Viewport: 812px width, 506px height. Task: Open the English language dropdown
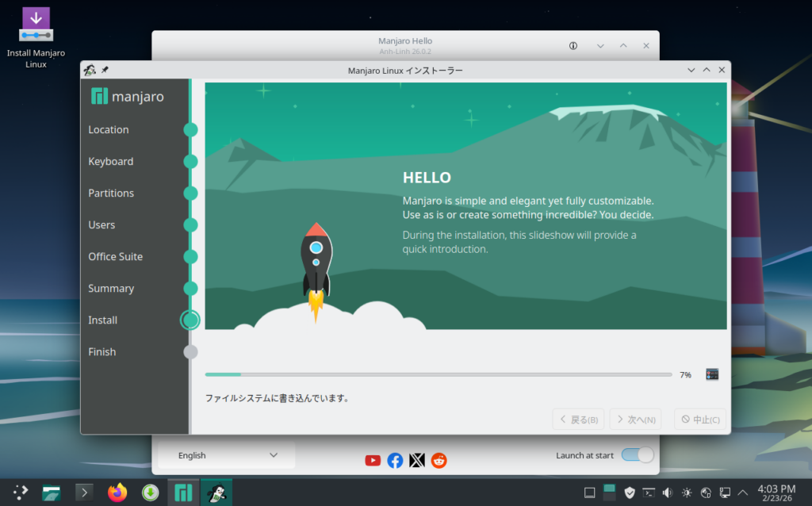pyautogui.click(x=227, y=455)
